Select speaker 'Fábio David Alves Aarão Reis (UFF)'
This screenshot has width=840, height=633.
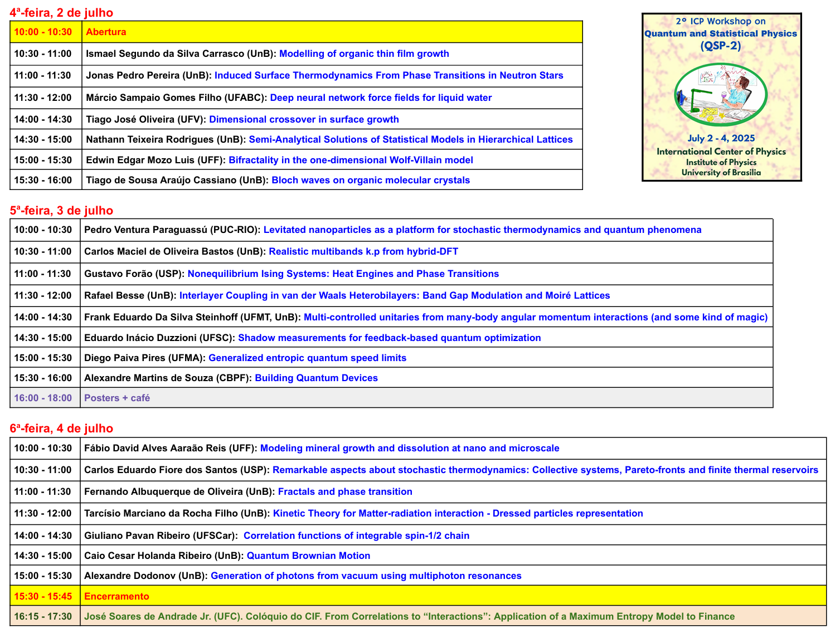coord(171,448)
